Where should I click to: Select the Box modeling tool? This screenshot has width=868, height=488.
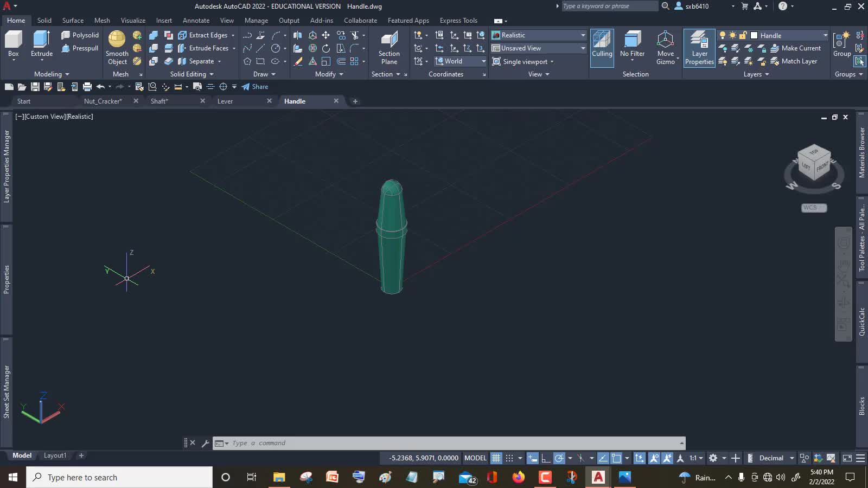point(14,44)
